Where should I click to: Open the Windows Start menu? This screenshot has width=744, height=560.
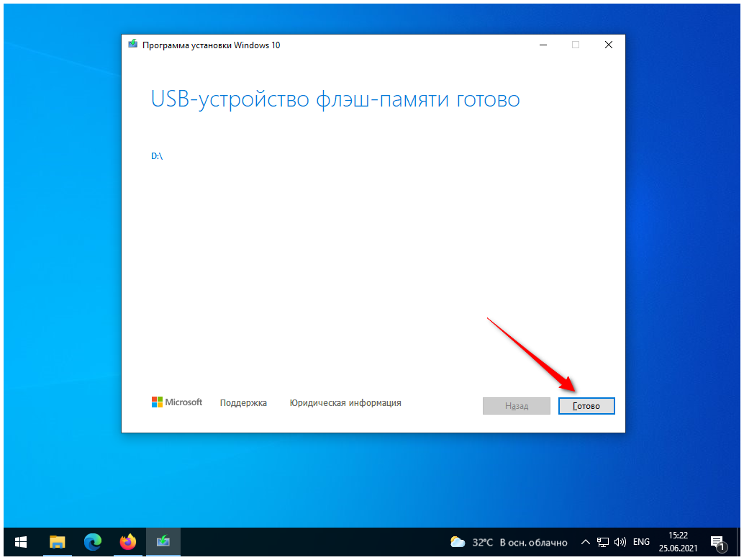[x=21, y=541]
